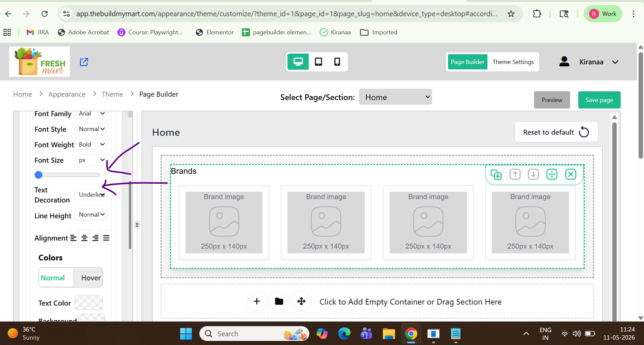Go to Appearance breadcrumb
Screen dimensions: 644x345
tap(67, 94)
